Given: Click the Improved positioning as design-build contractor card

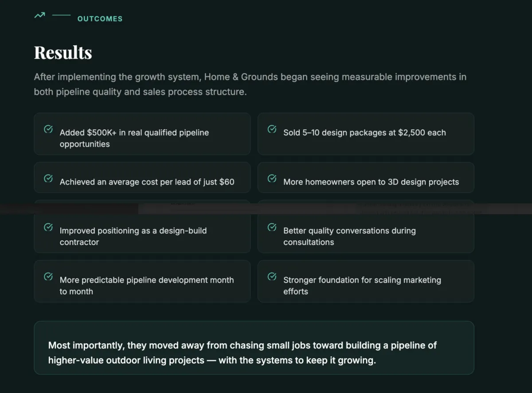Looking at the screenshot, I should (x=142, y=233).
